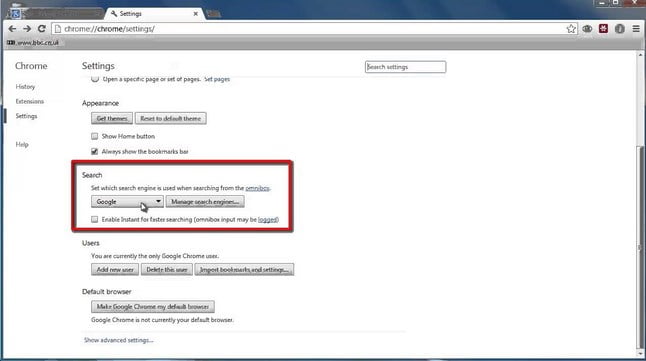
Task: Enable Instant for faster searching checkbox
Action: pos(95,219)
